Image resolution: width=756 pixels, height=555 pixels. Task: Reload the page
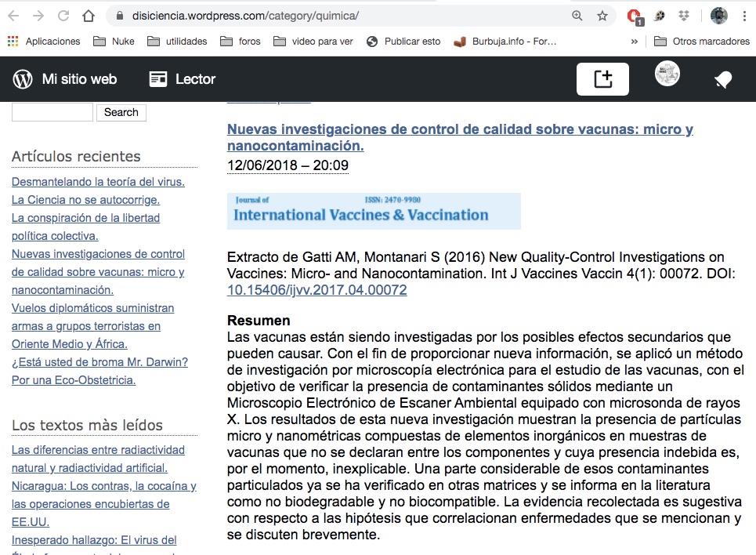[x=63, y=16]
